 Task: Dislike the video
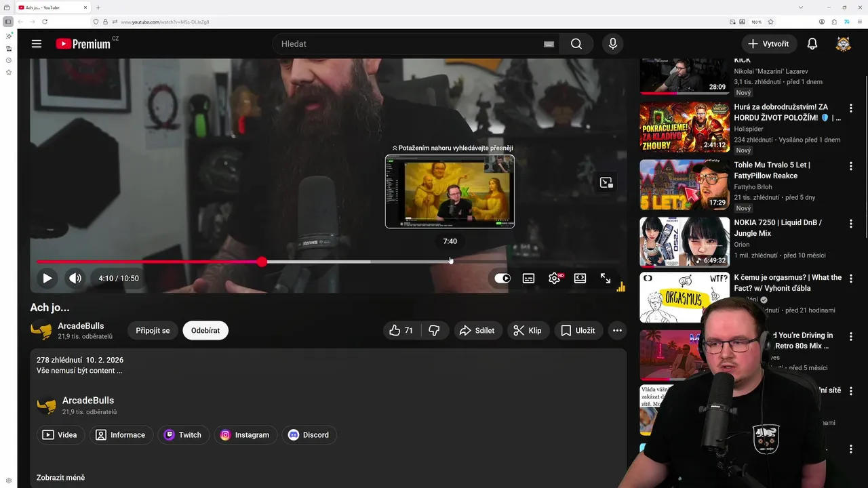(435, 330)
